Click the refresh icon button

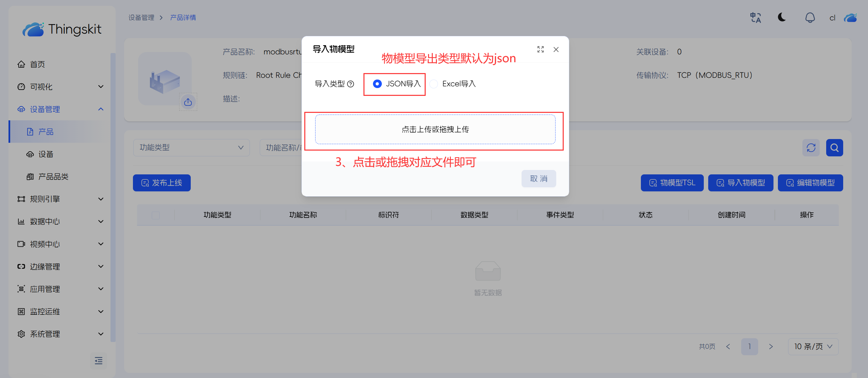(811, 148)
